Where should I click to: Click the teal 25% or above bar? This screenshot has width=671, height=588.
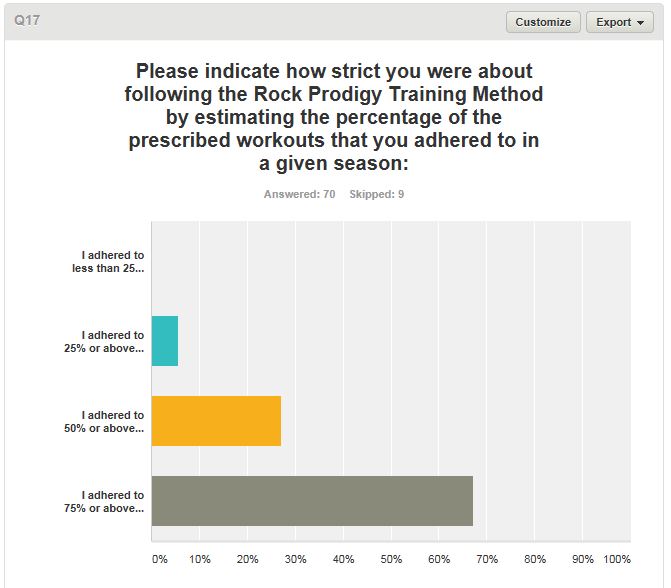[165, 341]
